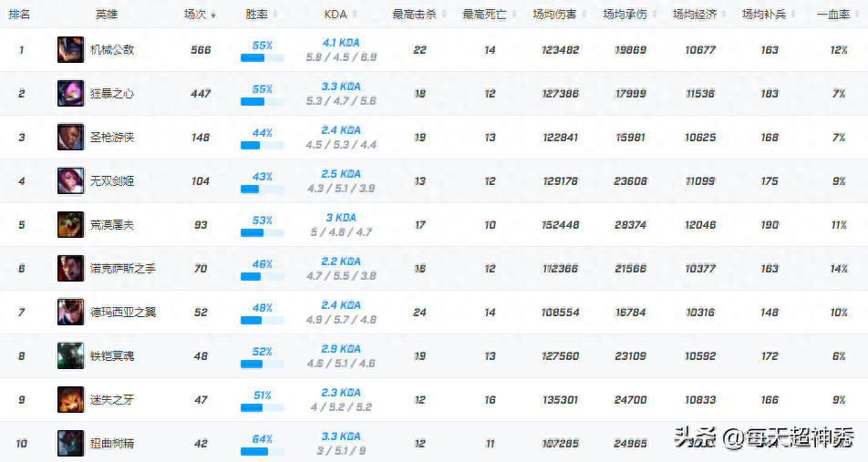Click the 排名 column header
868x462 pixels.
tap(20, 15)
